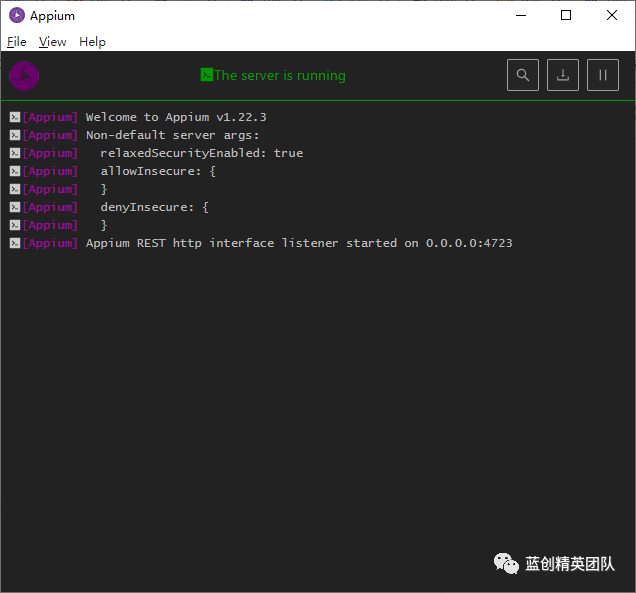The width and height of the screenshot is (636, 593).
Task: Minimize the Appium window
Action: 521,15
